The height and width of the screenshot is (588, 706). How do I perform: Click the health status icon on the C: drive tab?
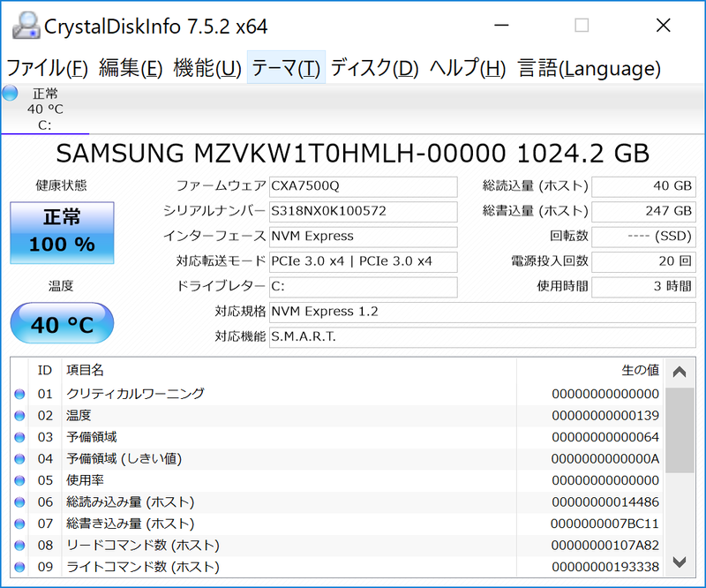click(x=11, y=94)
